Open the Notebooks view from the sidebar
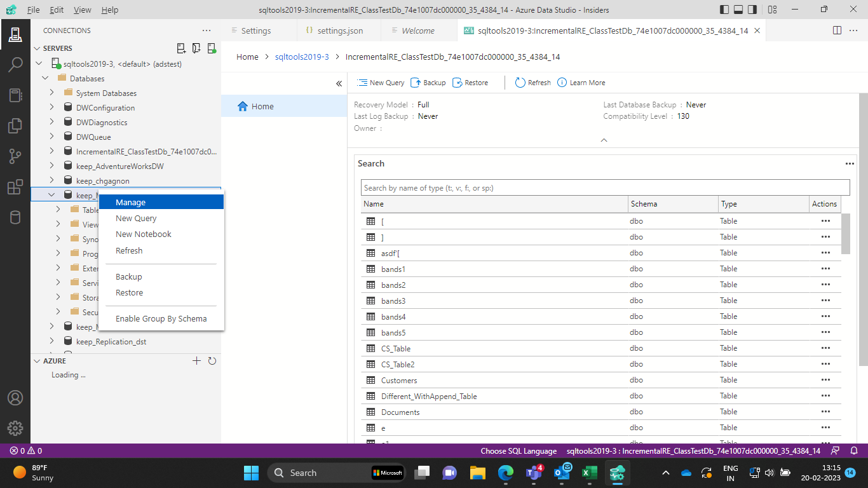The height and width of the screenshot is (488, 868). [16, 95]
